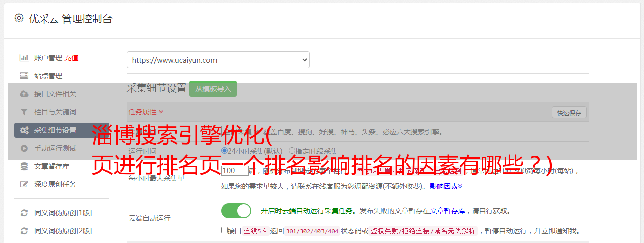The height and width of the screenshot is (243, 644).
Task: Check the 接口 checkbox under 云端自动运行
Action: click(x=224, y=230)
